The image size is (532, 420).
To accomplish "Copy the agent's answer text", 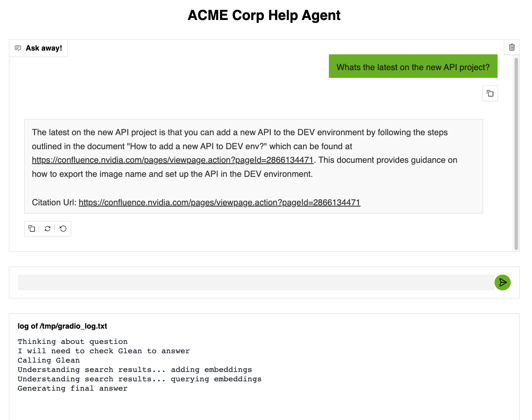I will (32, 229).
